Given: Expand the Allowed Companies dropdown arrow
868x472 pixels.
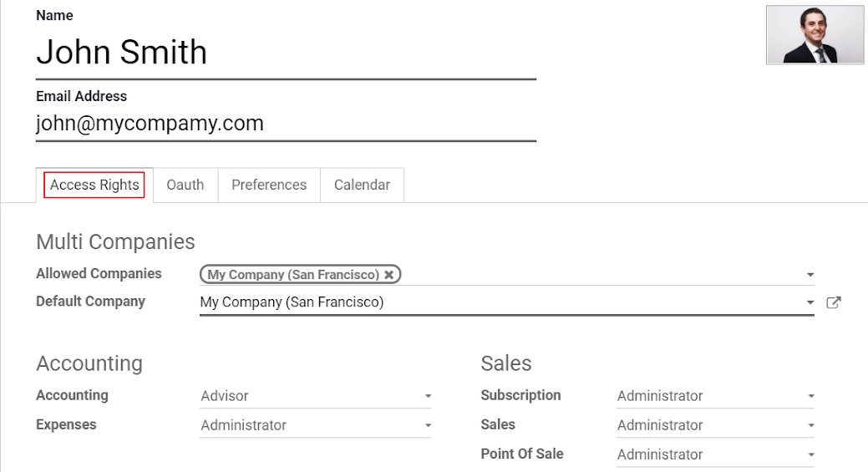Looking at the screenshot, I should coord(810,275).
